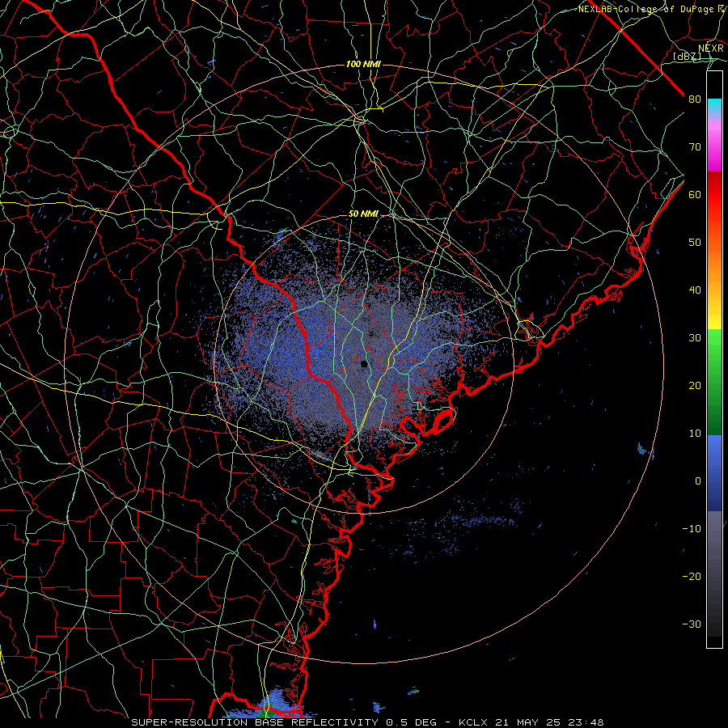Click the 30 value on dBZ scale
This screenshot has height=728, width=728.
[x=695, y=338]
